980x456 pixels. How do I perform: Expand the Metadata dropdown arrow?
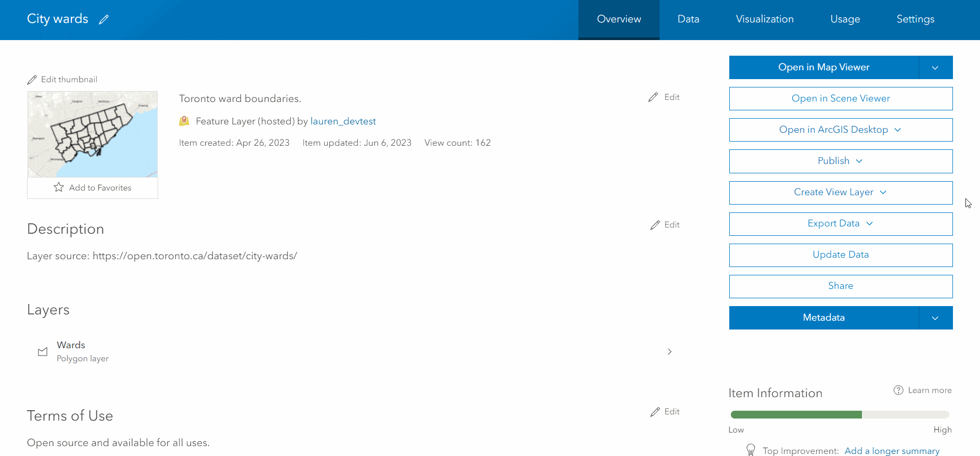pyautogui.click(x=935, y=318)
